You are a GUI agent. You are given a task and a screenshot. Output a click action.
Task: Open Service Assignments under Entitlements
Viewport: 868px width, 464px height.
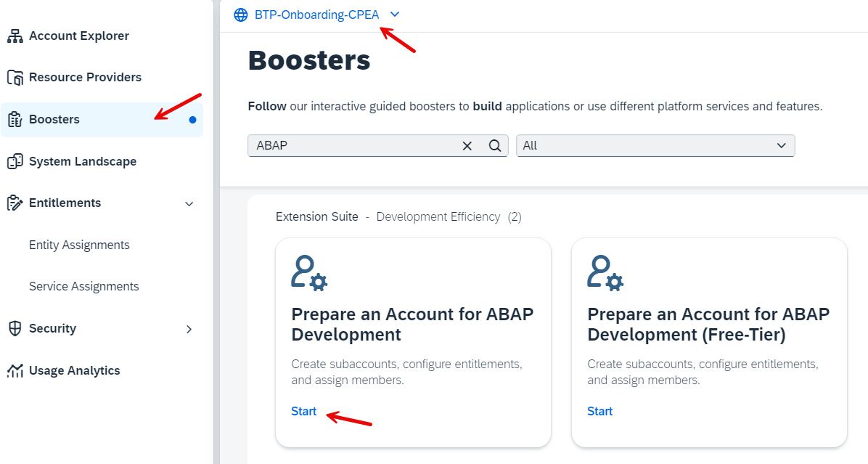tap(83, 286)
